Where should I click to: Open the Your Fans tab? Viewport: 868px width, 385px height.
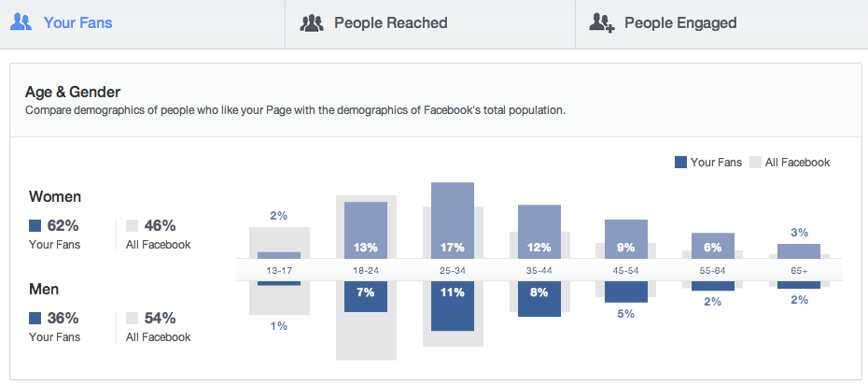[142, 24]
